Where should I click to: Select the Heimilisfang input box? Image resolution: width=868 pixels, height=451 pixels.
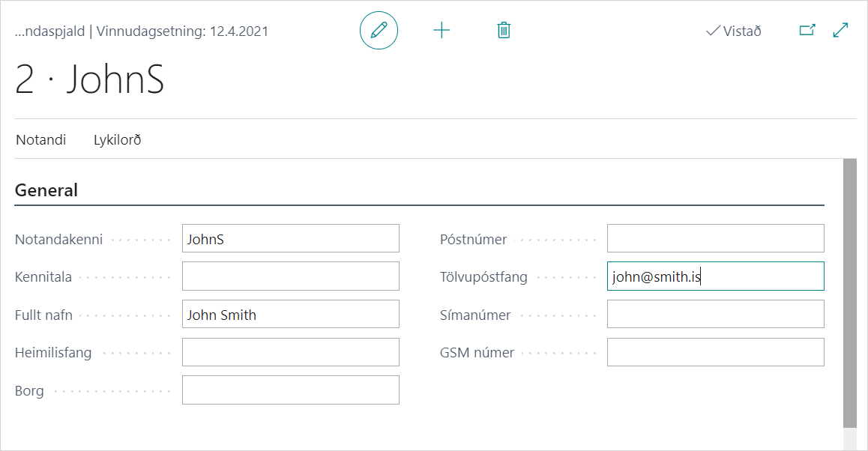[290, 352]
